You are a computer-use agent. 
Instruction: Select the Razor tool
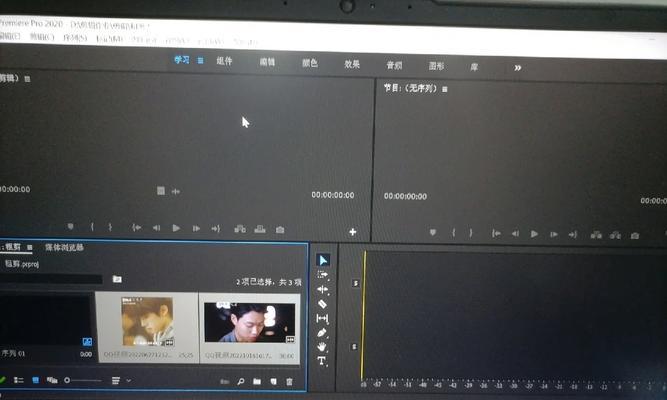(x=322, y=304)
